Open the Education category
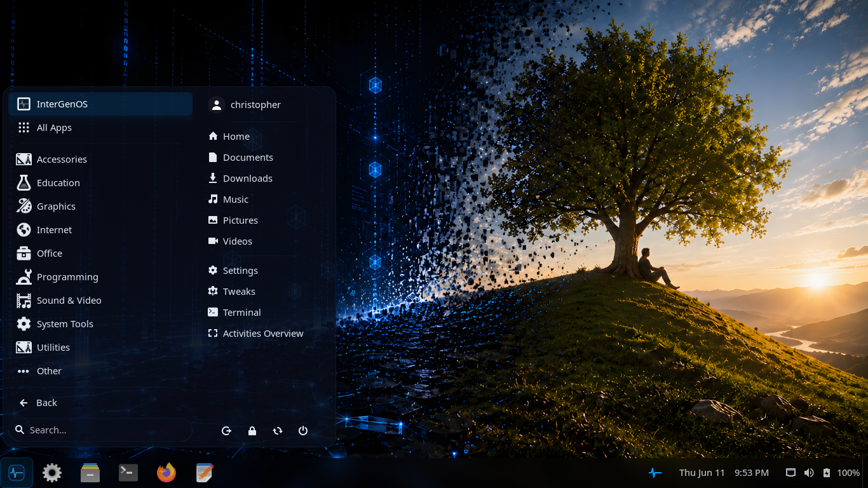 (100, 183)
